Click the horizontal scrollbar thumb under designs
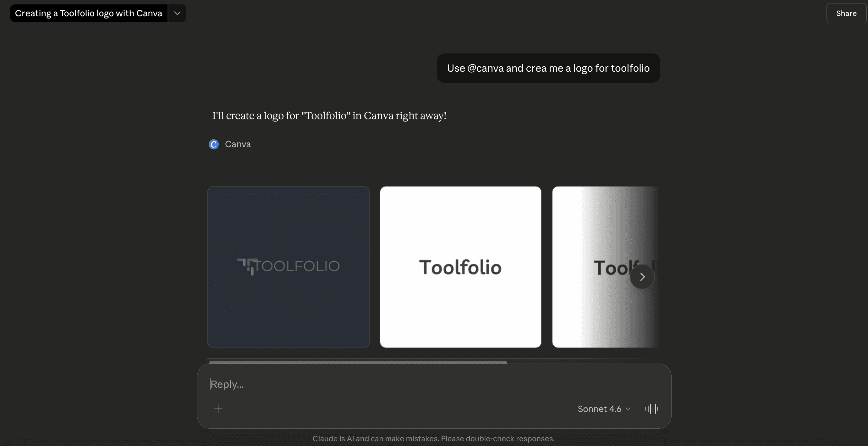The width and height of the screenshot is (868, 446). pyautogui.click(x=358, y=362)
